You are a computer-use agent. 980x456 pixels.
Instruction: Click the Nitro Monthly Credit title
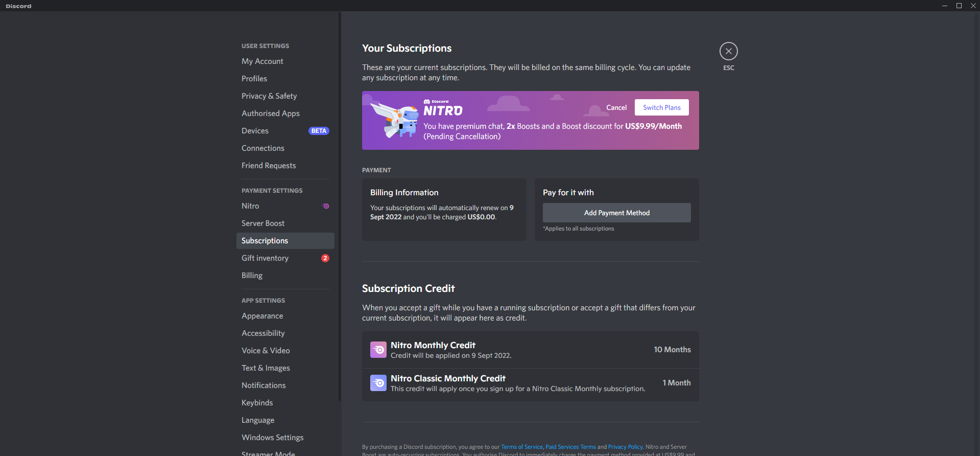point(433,345)
